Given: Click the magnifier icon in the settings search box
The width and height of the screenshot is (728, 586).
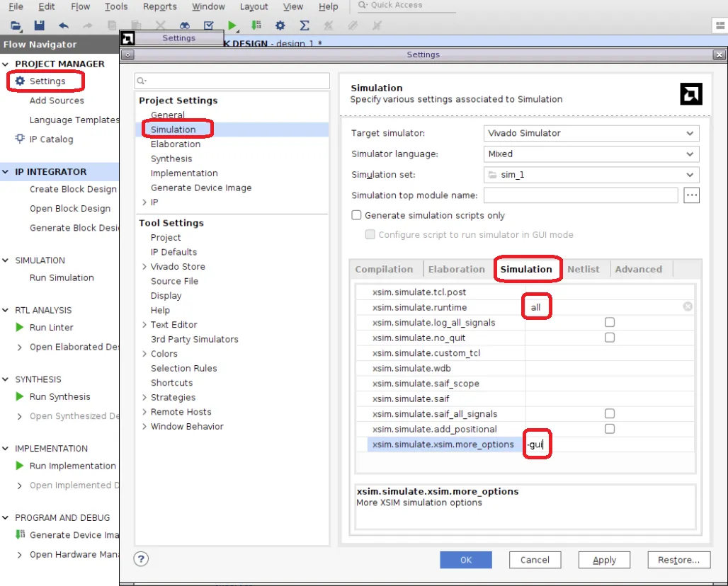Looking at the screenshot, I should pos(141,81).
